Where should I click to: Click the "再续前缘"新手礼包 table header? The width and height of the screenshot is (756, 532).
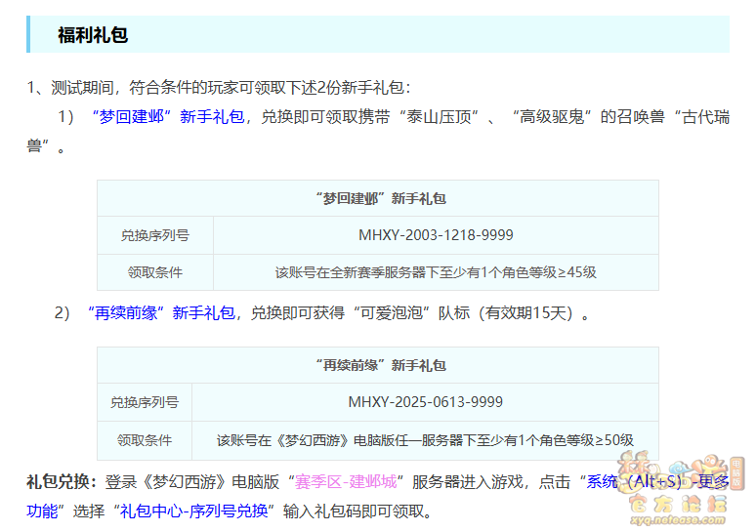point(378,365)
